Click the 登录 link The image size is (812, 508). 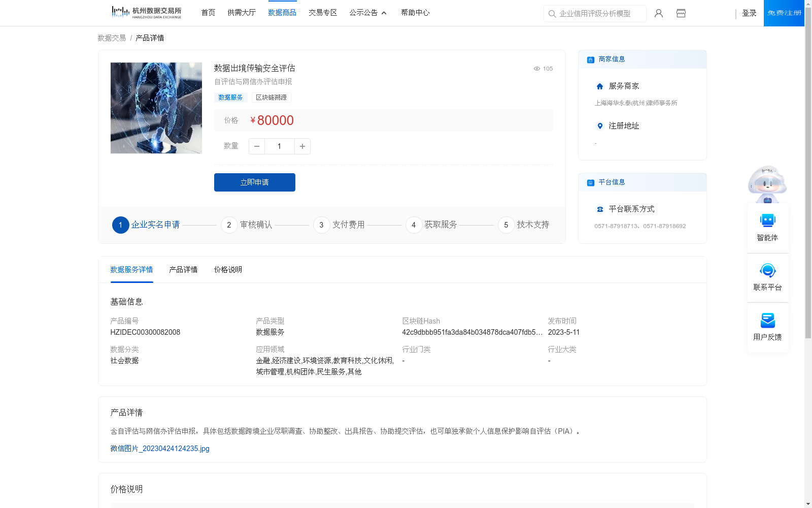pos(749,13)
